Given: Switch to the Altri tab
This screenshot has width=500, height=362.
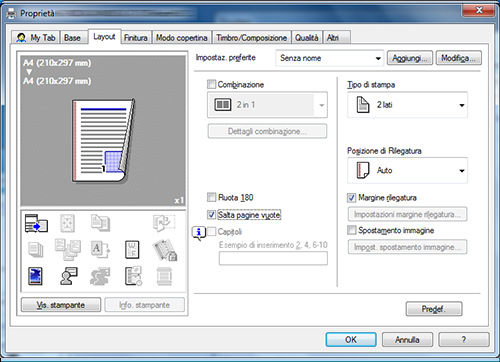Looking at the screenshot, I should (x=336, y=38).
